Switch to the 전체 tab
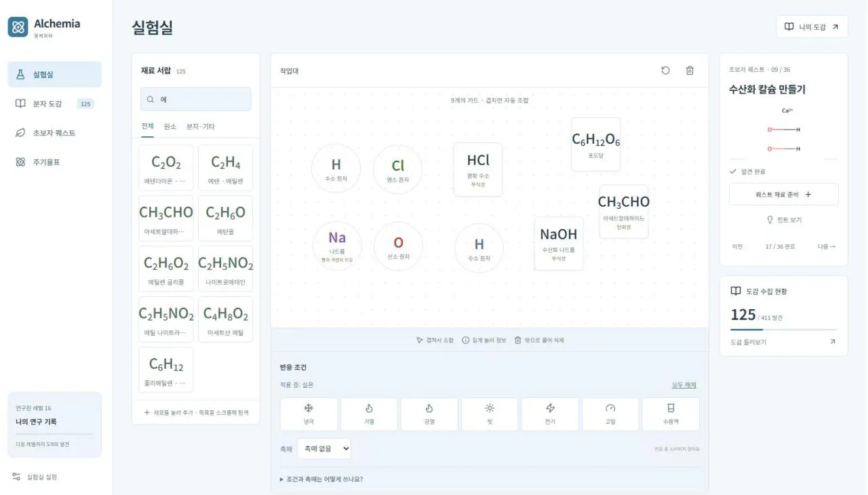868x495 pixels. pos(147,127)
